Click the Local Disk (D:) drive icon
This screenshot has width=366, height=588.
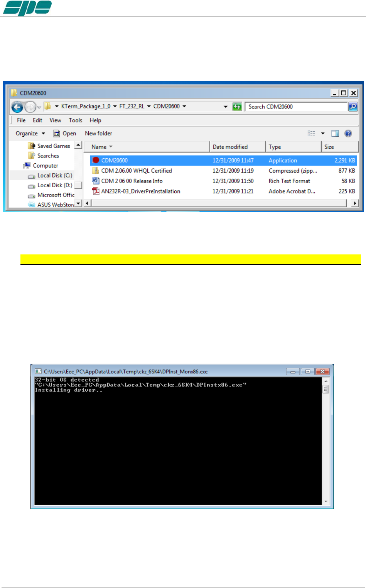pyautogui.click(x=32, y=186)
